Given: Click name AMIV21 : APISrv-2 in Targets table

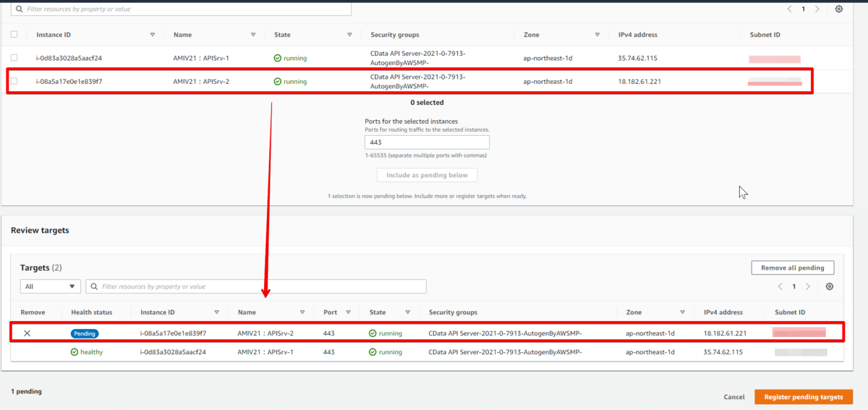Looking at the screenshot, I should pyautogui.click(x=265, y=333).
